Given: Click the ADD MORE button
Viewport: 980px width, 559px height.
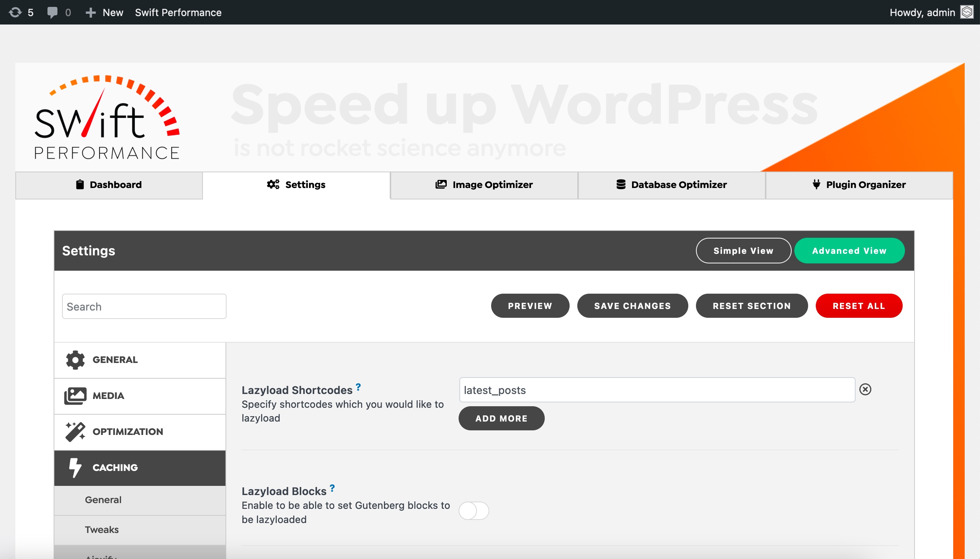Looking at the screenshot, I should point(501,418).
